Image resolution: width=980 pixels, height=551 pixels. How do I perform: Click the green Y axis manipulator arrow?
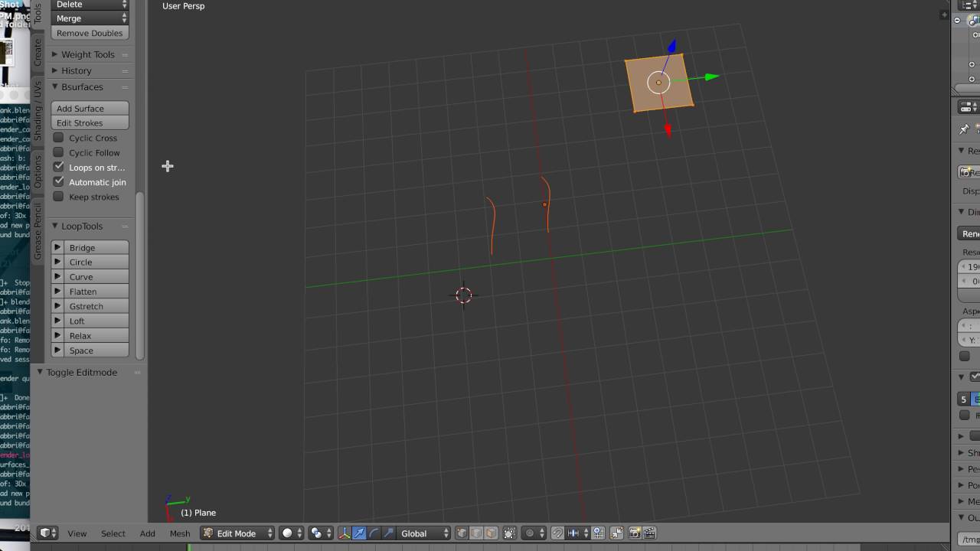pos(712,77)
